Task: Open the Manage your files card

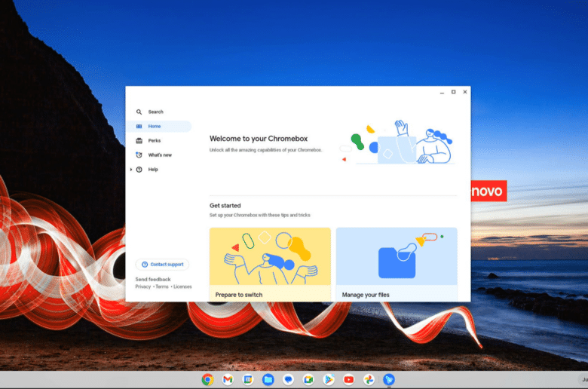Action: [397, 265]
